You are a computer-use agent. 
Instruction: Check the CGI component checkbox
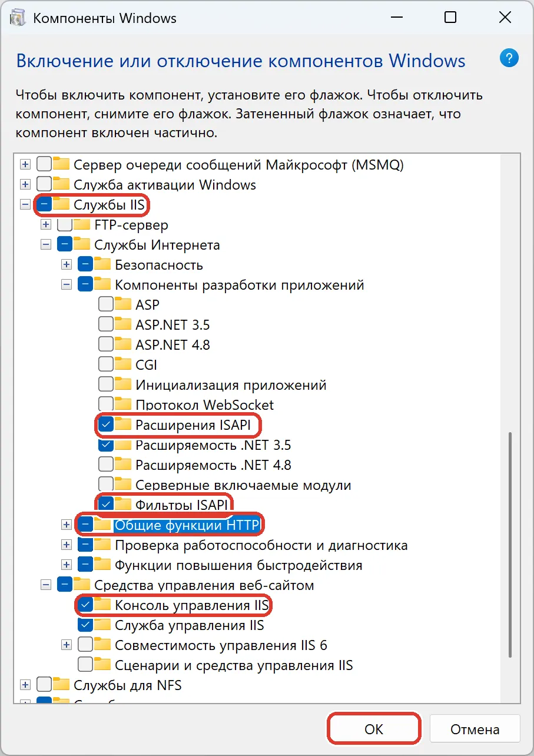[x=106, y=364]
